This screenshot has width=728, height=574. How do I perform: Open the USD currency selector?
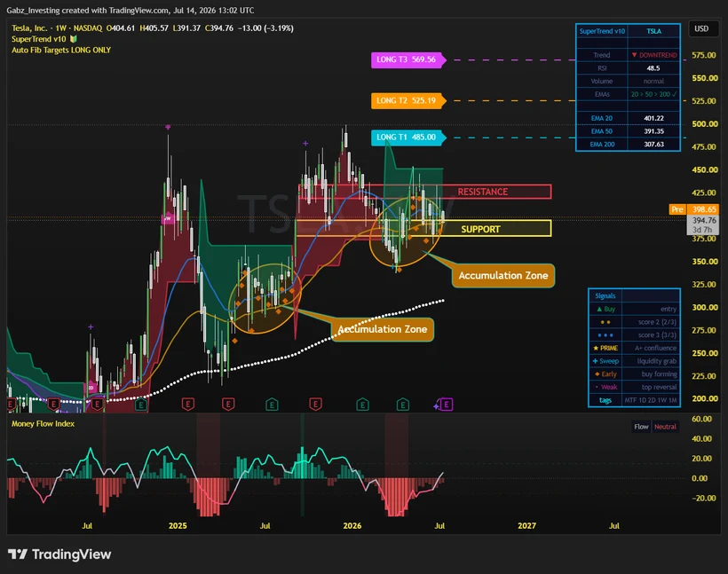click(701, 28)
